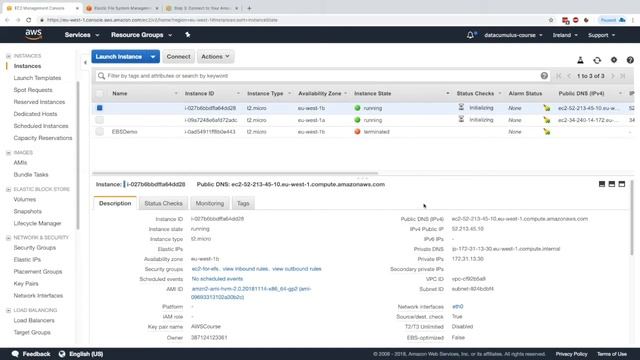Open a new browser tab

249,8
